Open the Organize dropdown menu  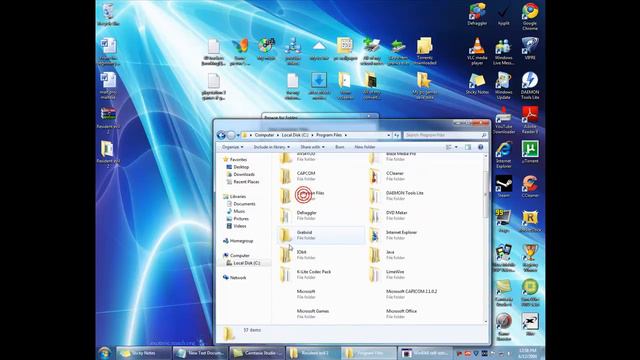pyautogui.click(x=232, y=147)
